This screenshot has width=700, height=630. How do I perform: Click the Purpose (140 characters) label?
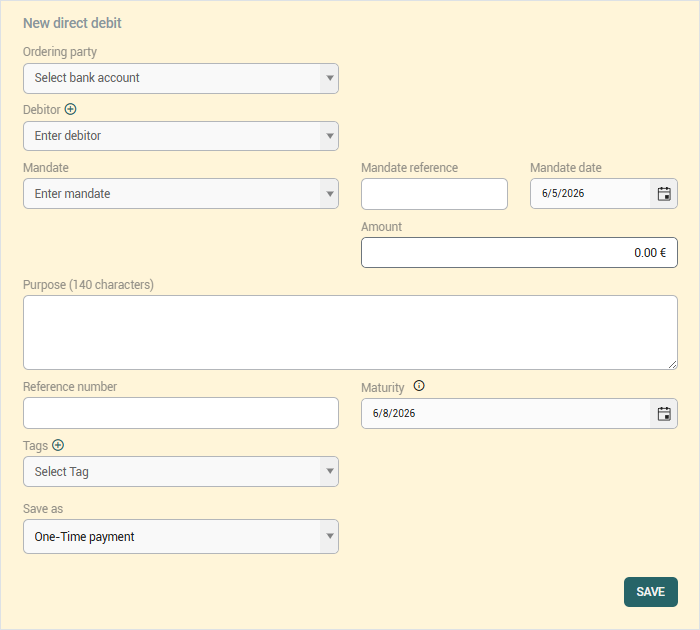pos(88,285)
